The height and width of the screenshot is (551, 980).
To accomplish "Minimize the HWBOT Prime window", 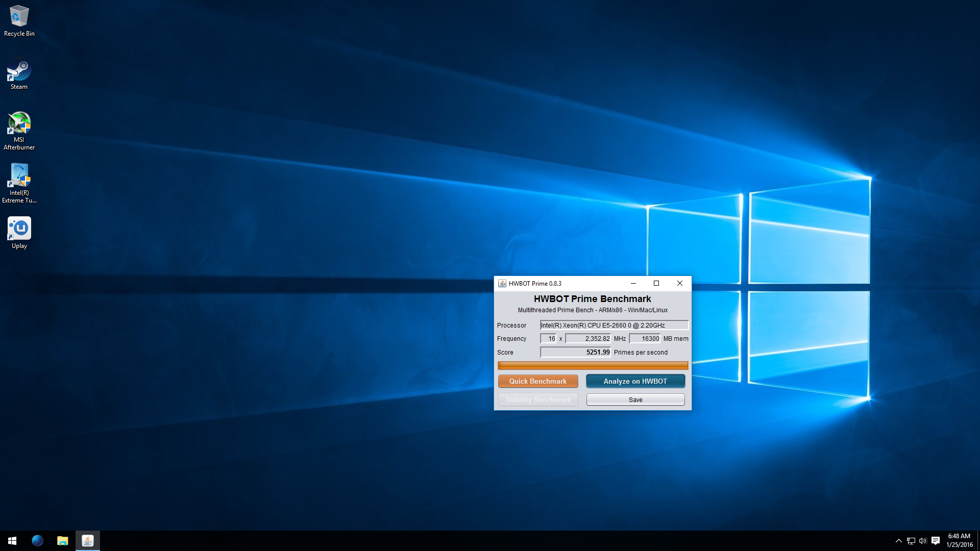I will pyautogui.click(x=633, y=284).
